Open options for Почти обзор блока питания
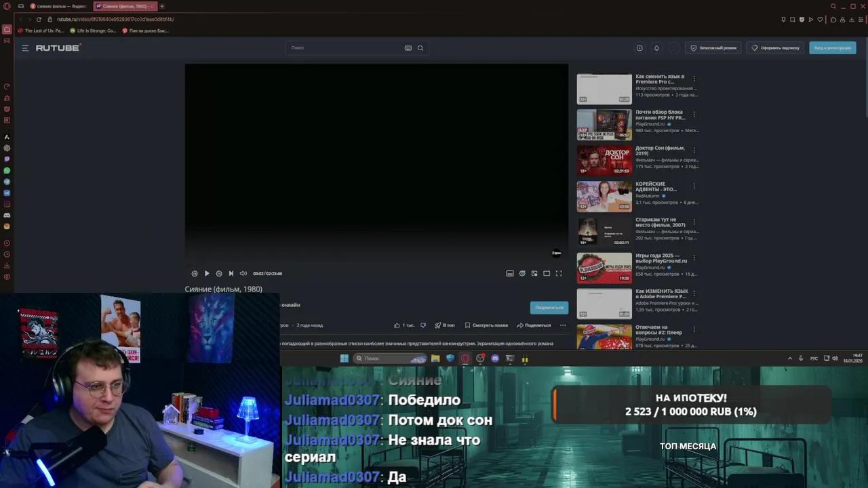Image resolution: width=868 pixels, height=488 pixels. (x=694, y=115)
